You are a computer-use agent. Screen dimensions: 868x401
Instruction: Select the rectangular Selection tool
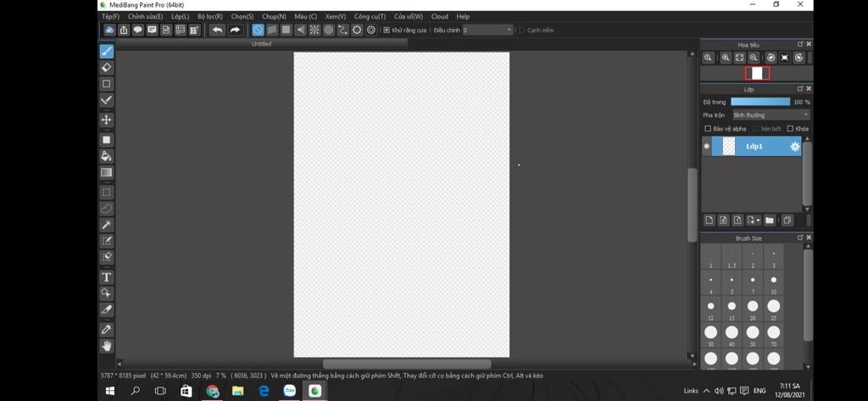point(106,192)
